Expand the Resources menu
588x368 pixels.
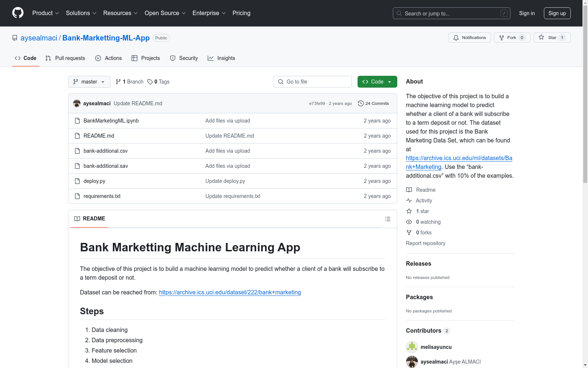coord(120,13)
